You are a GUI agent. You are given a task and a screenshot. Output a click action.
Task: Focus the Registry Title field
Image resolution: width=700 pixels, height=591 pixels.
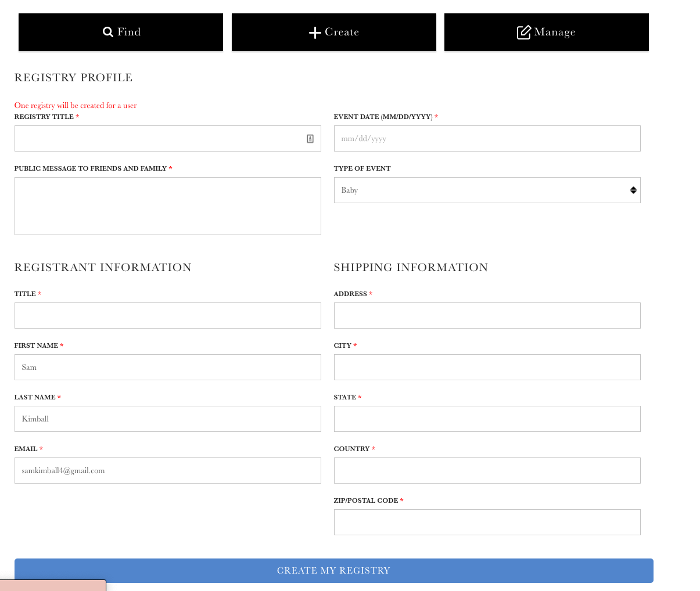[168, 139]
